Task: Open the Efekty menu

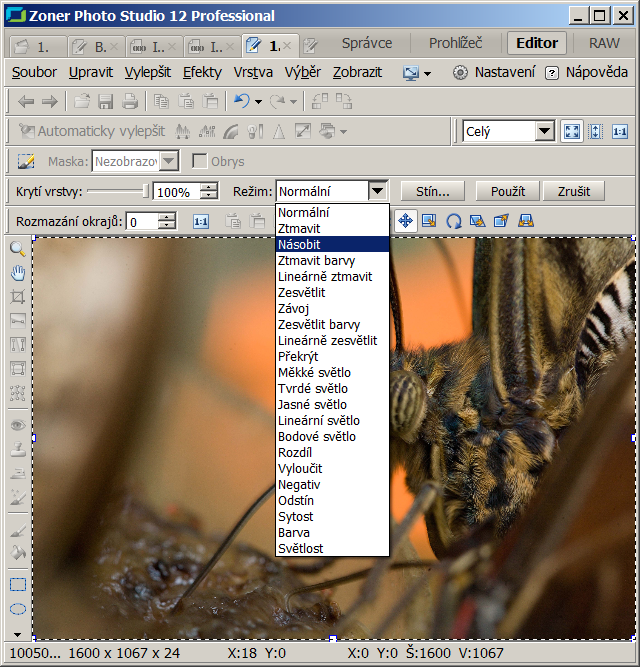Action: [202, 72]
